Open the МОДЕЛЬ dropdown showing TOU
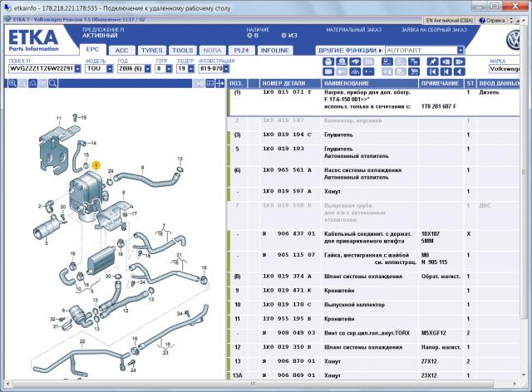Screen dimensions: 532x392 [110, 68]
